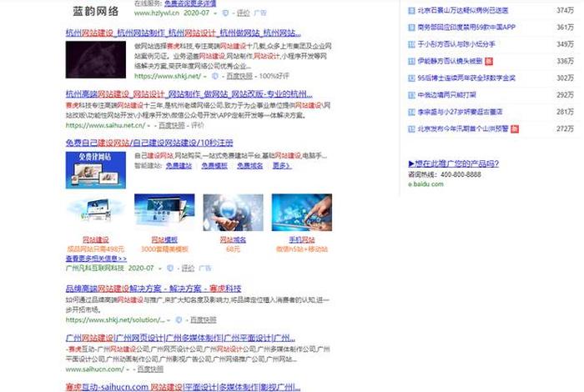Click rank icon before 95后博士 数学金奖 entry
This screenshot has height=392, width=584.
(x=411, y=78)
